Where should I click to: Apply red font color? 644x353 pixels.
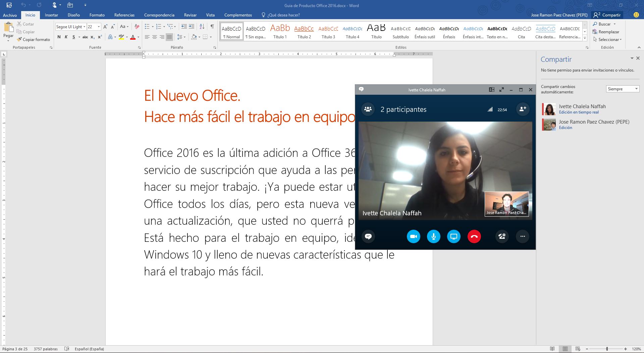133,37
